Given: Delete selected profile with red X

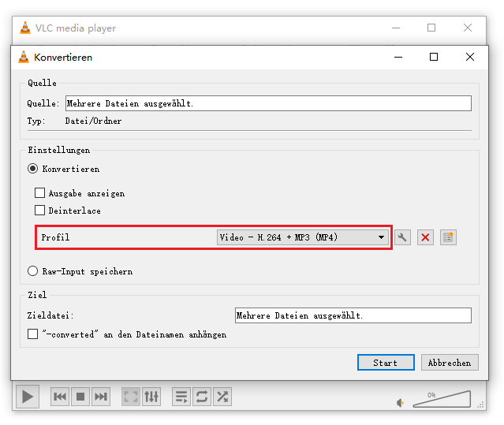Looking at the screenshot, I should coord(425,237).
